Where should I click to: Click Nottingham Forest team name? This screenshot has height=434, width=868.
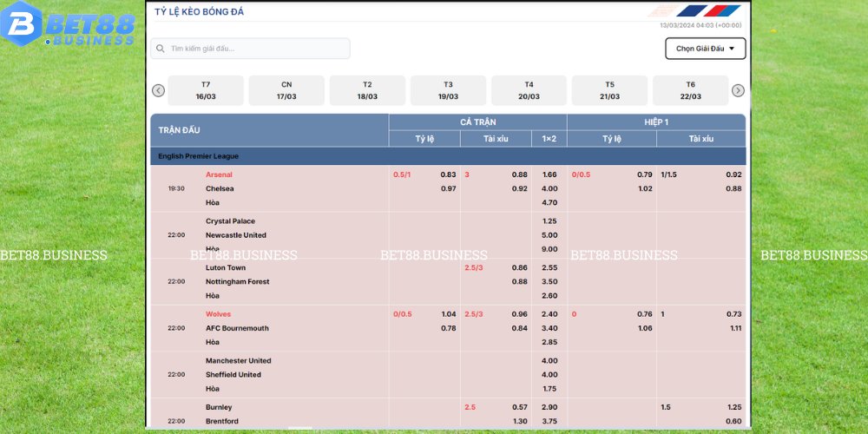pos(238,281)
